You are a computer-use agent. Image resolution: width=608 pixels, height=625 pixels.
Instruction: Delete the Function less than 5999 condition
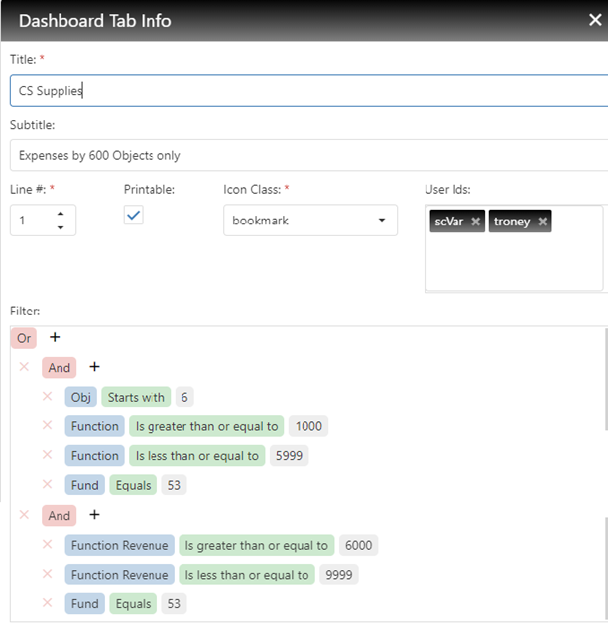pyautogui.click(x=47, y=455)
